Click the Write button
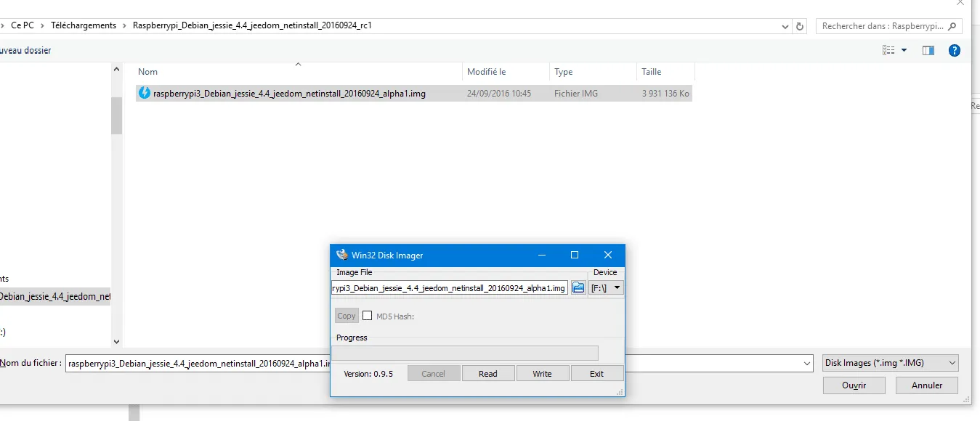The width and height of the screenshot is (980, 421). click(x=542, y=374)
